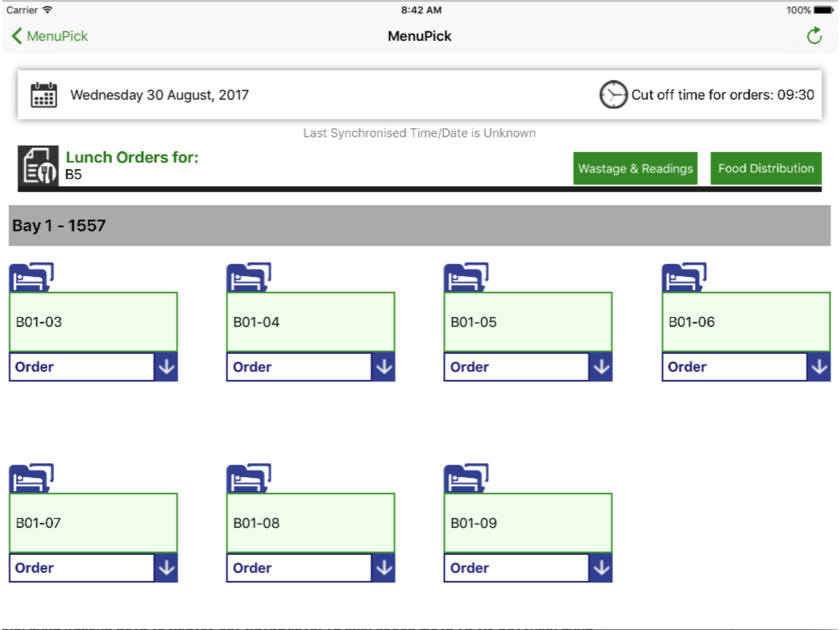This screenshot has height=630, width=840.
Task: Expand the down arrow for B01-07 order
Action: click(166, 568)
